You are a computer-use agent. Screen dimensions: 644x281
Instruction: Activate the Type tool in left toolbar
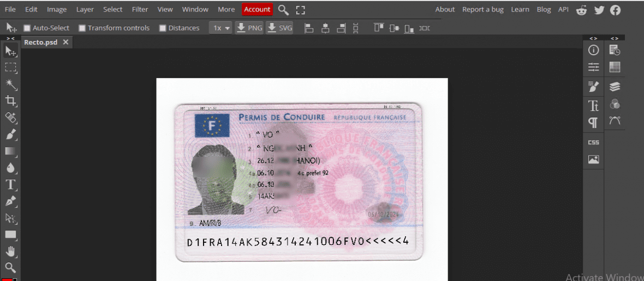point(10,184)
